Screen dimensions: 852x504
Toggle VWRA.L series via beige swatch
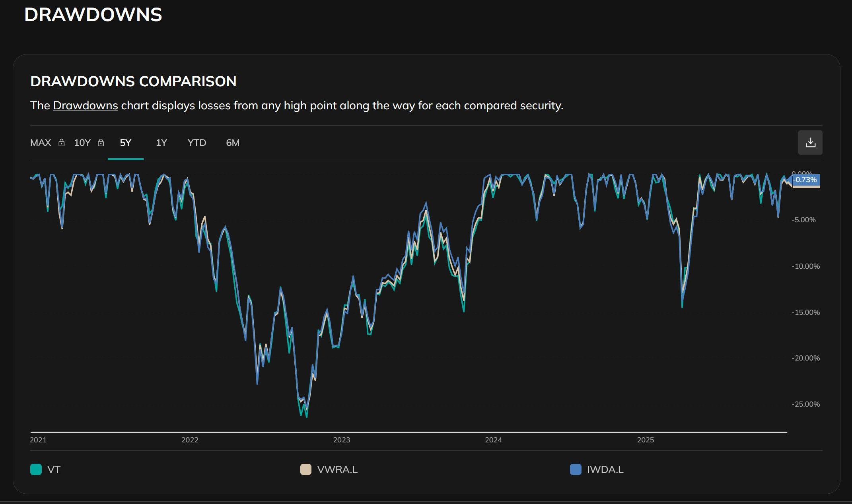(x=305, y=469)
